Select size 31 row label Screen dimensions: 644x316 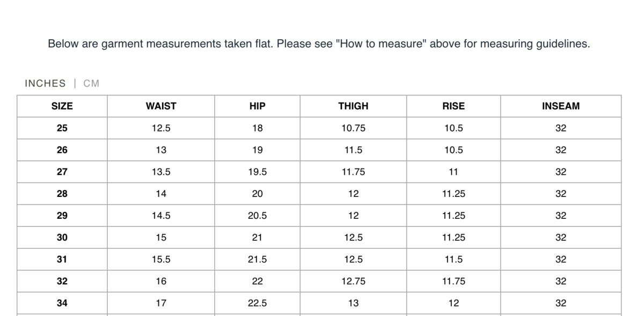click(62, 260)
